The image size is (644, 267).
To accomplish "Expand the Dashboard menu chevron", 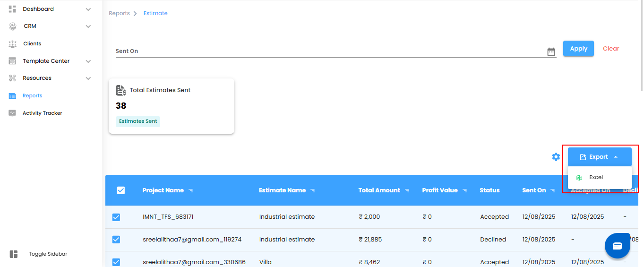I will click(x=88, y=9).
